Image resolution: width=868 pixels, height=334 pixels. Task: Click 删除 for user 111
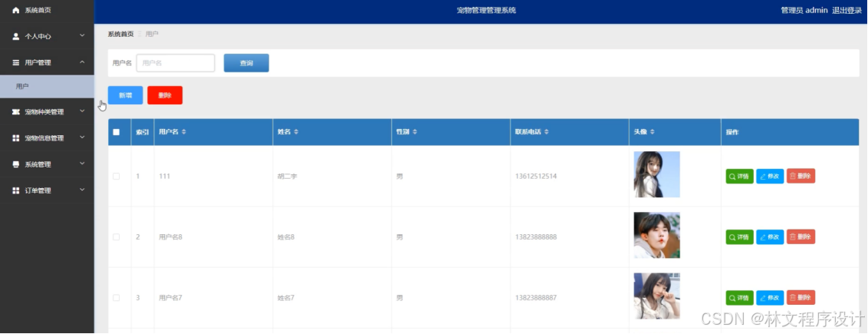pos(801,176)
